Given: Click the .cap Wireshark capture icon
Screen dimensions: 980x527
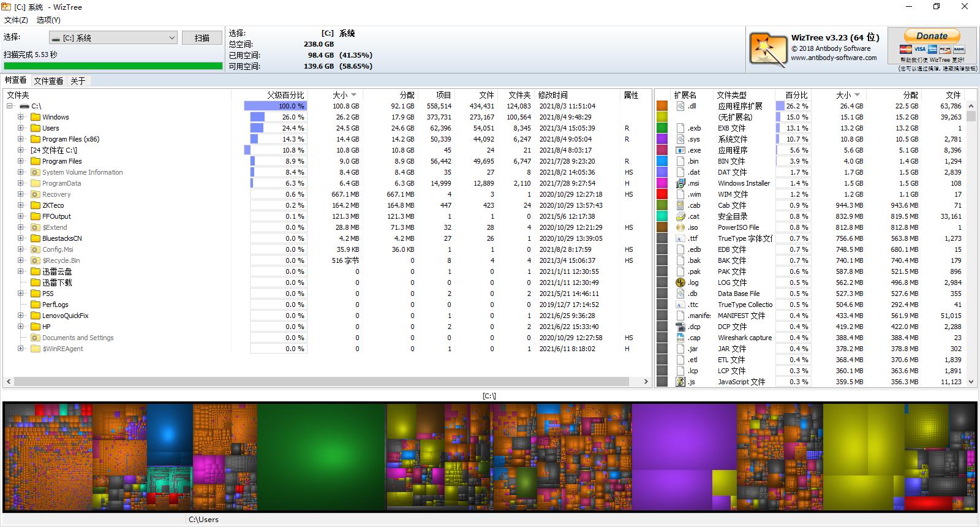Looking at the screenshot, I should pos(680,338).
